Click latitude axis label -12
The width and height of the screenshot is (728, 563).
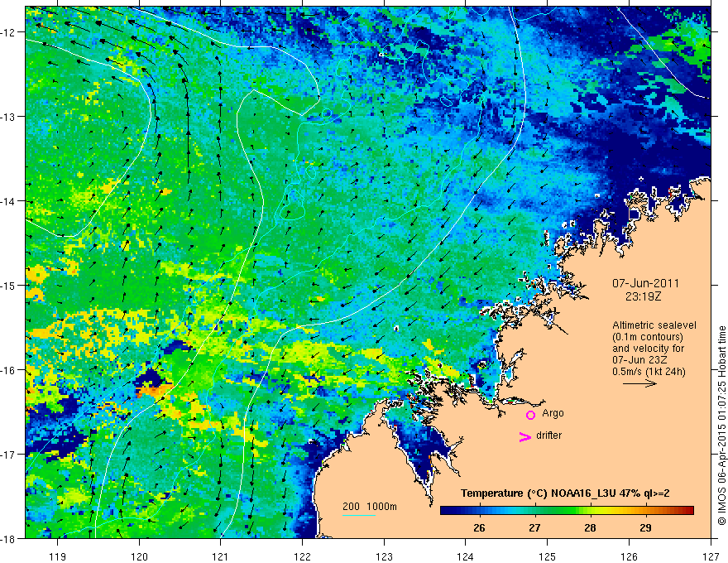(x=8, y=32)
